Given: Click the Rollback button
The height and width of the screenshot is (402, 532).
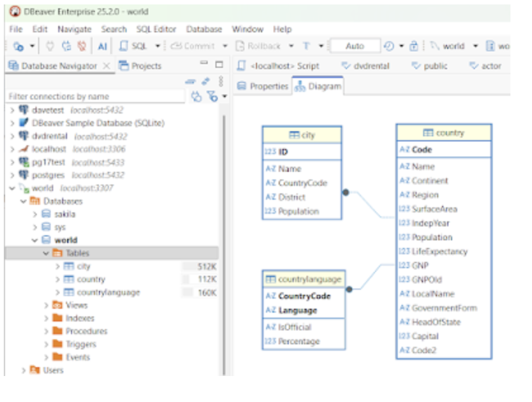Looking at the screenshot, I should click(x=258, y=46).
